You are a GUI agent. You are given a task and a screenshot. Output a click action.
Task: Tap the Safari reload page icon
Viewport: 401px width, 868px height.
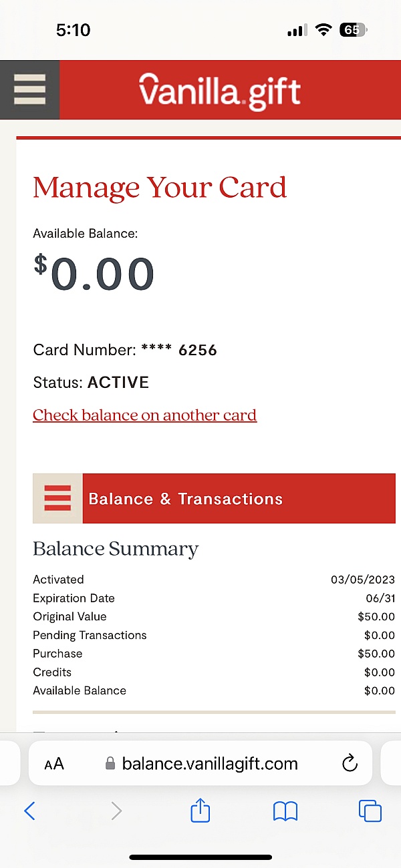pos(350,764)
